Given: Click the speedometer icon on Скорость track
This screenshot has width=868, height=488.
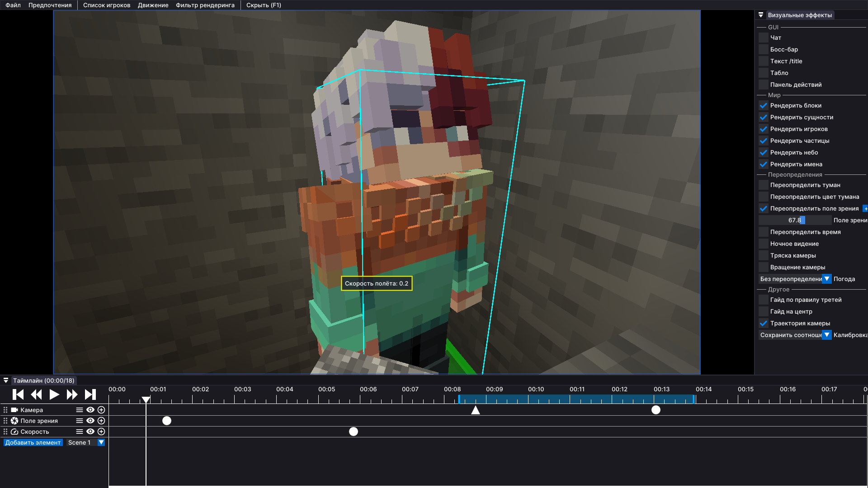Looking at the screenshot, I should point(15,432).
